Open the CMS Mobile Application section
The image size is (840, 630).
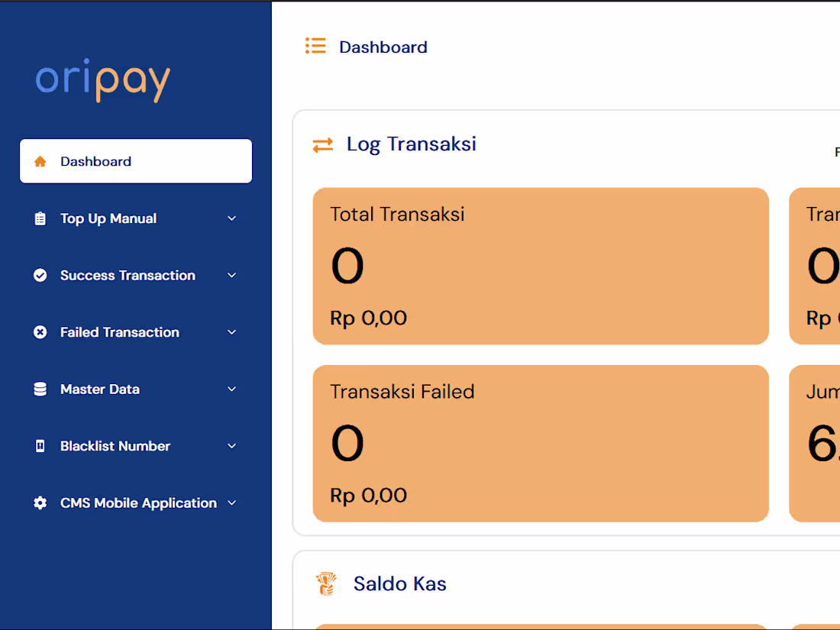click(231, 502)
